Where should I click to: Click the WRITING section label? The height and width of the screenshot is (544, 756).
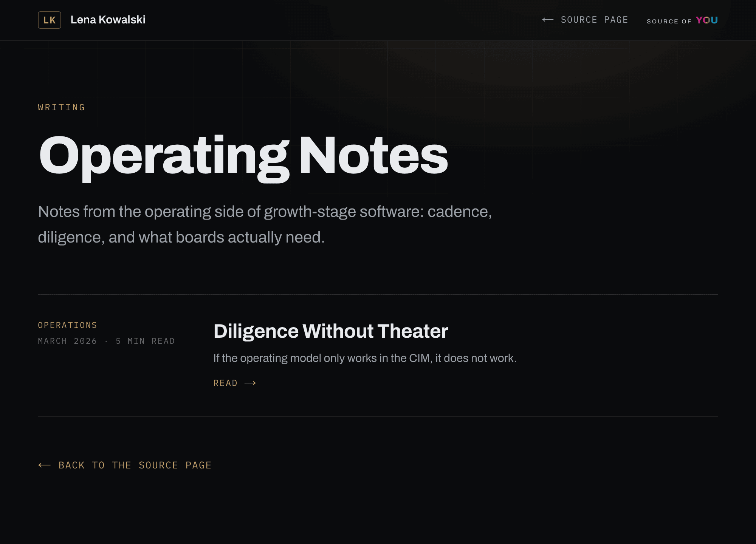click(x=62, y=107)
